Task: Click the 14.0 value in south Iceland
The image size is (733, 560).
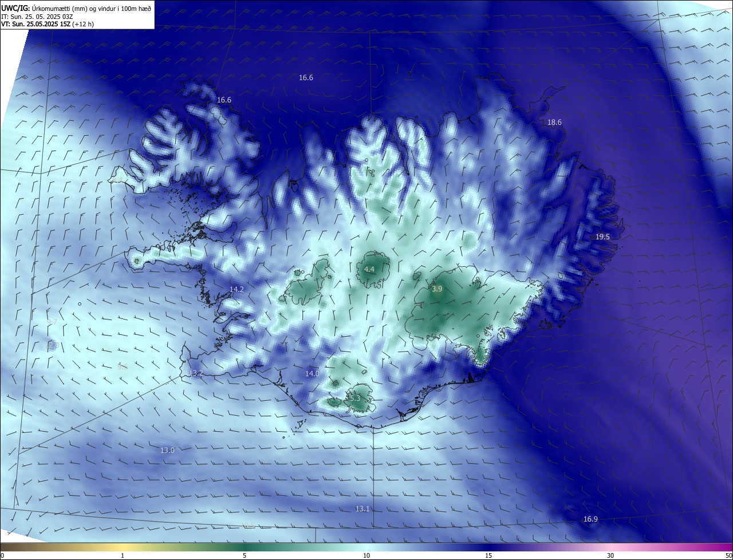Action: point(312,373)
